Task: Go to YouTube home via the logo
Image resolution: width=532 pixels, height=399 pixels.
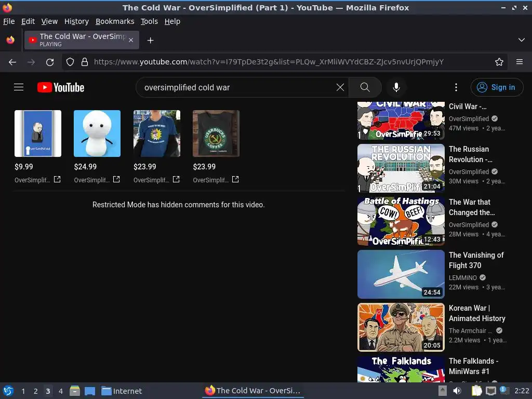Action: click(x=61, y=87)
